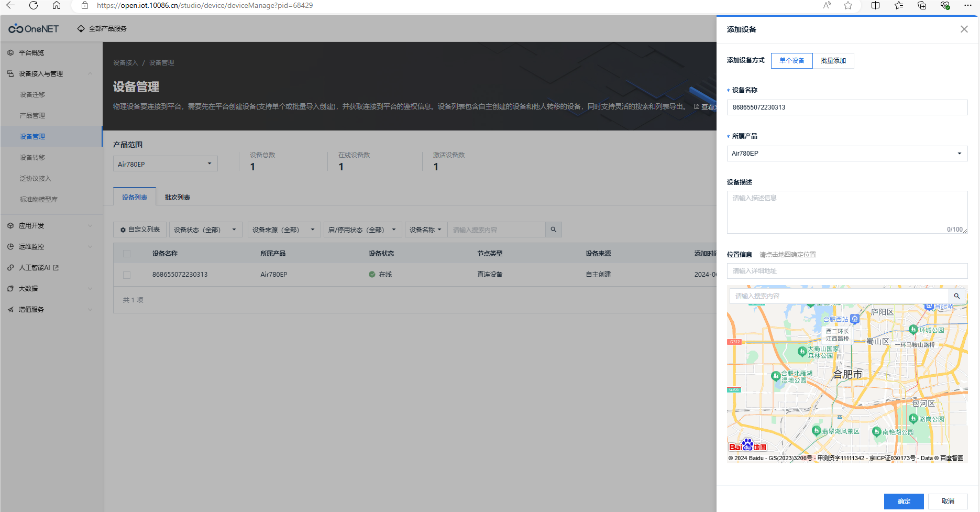980x512 pixels.
Task: Open the 启/停用状态 (全部) filter dropdown
Action: pyautogui.click(x=362, y=230)
